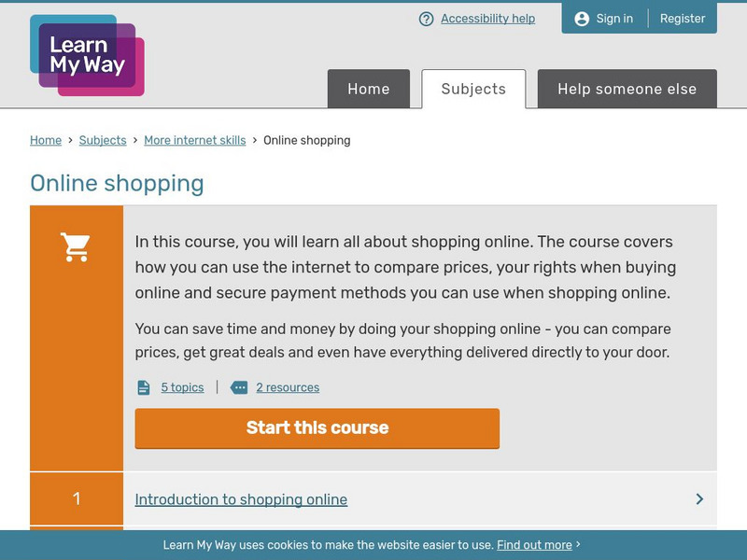Go to Home in the breadcrumb
The image size is (747, 560).
coord(46,141)
